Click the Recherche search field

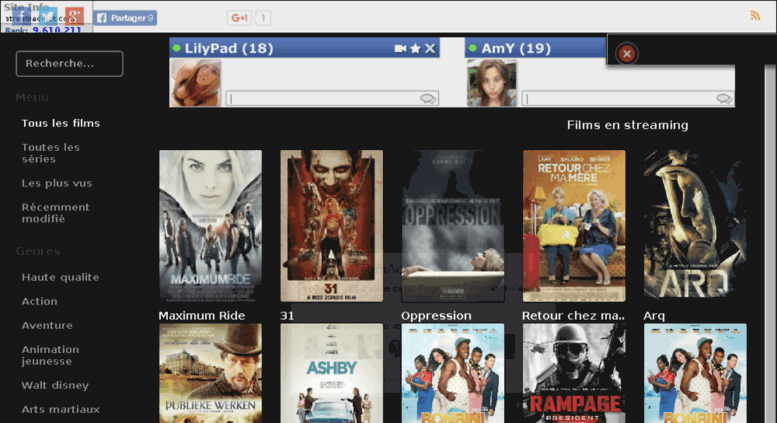pyautogui.click(x=69, y=63)
